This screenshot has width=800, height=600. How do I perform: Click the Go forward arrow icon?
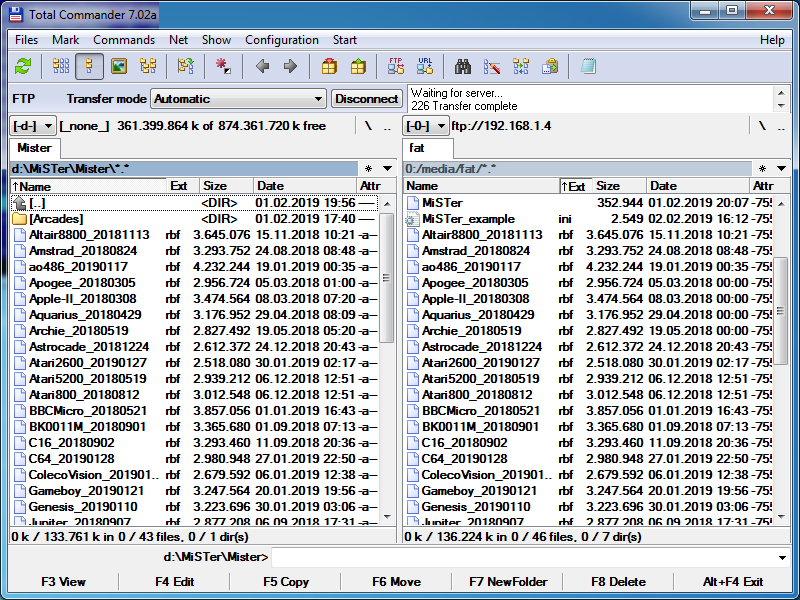[290, 67]
